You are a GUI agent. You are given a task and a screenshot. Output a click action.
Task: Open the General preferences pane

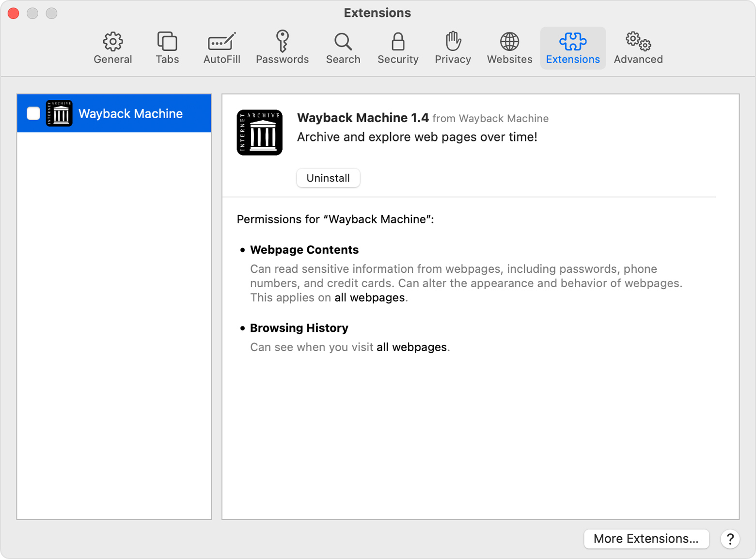tap(112, 48)
